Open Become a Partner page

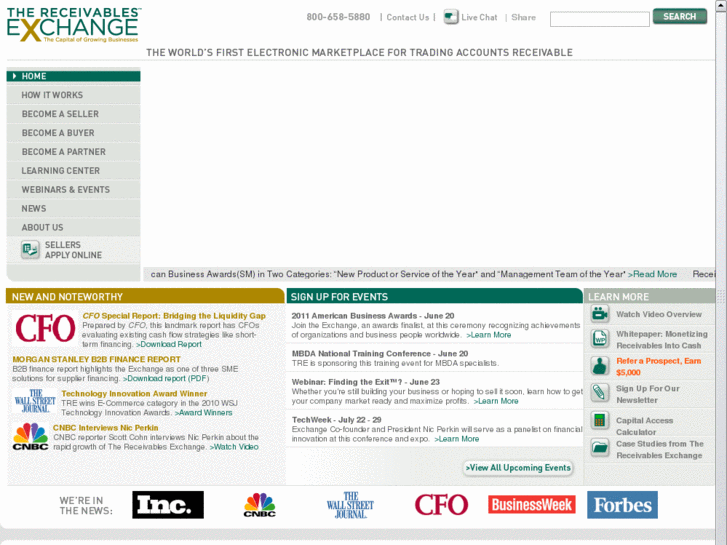[73, 152]
